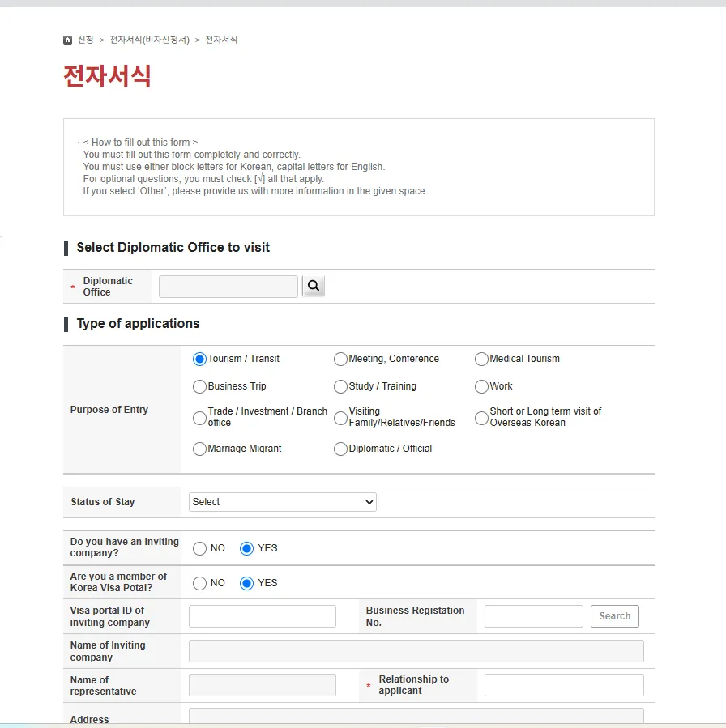Select NO for Korea Visa Portal member
Image resolution: width=726 pixels, height=728 pixels.
click(199, 583)
